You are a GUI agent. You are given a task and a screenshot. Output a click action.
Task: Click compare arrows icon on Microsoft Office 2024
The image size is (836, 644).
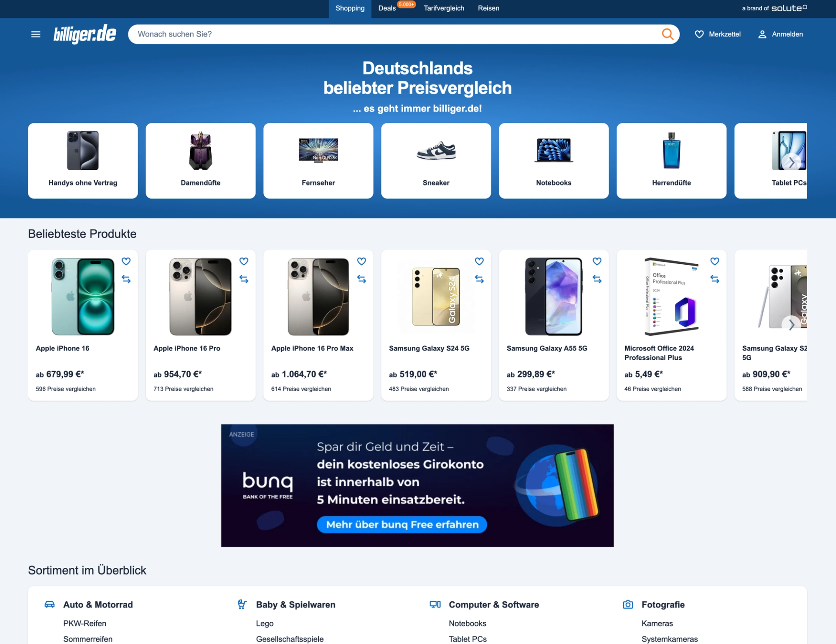coord(715,279)
